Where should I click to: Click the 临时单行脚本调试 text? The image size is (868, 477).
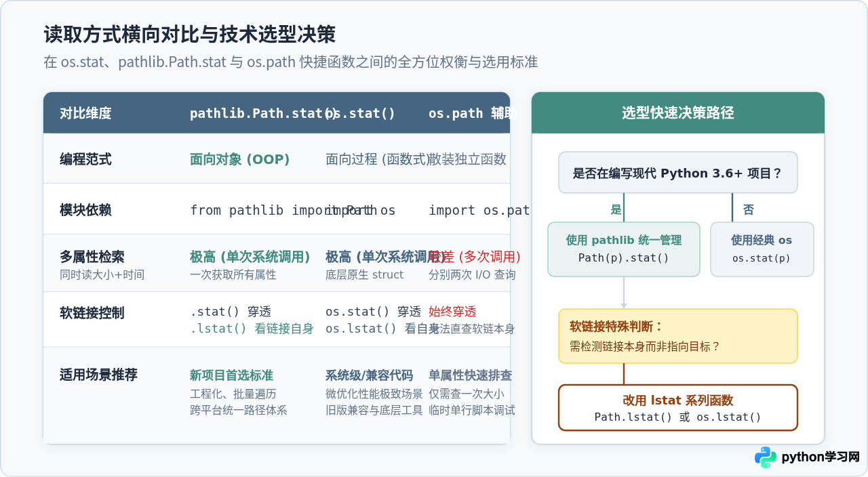(472, 411)
